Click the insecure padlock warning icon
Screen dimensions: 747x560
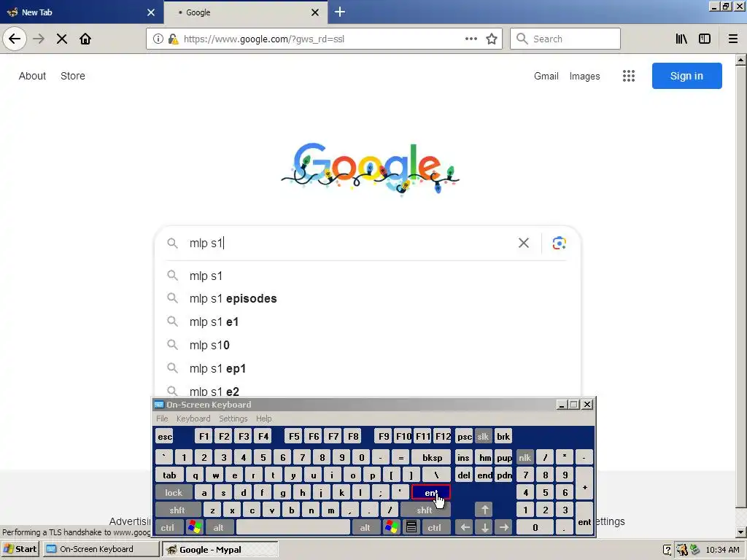point(174,39)
